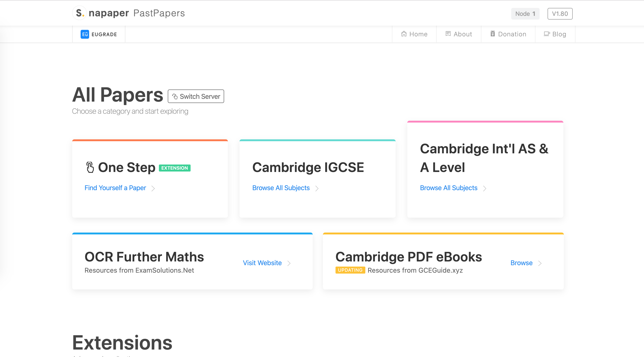Click the Snapaper S. logo icon

pyautogui.click(x=79, y=13)
